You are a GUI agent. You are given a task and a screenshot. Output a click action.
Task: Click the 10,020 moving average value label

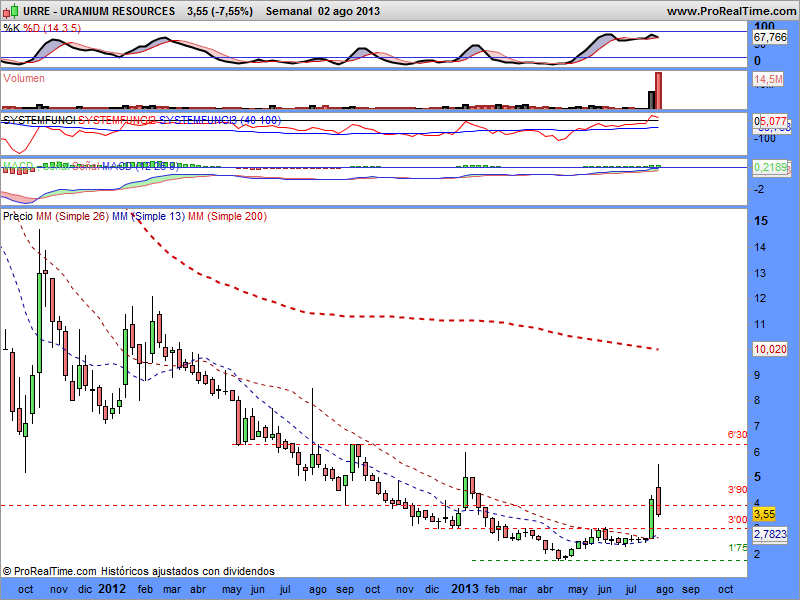pos(770,349)
